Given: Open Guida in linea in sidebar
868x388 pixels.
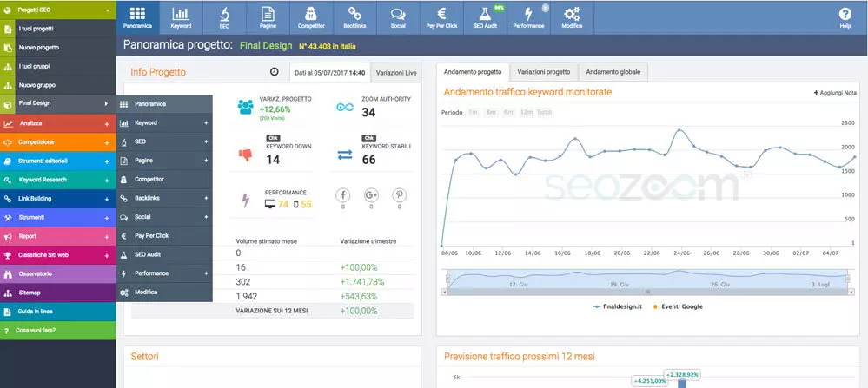Looking at the screenshot, I should [x=58, y=311].
